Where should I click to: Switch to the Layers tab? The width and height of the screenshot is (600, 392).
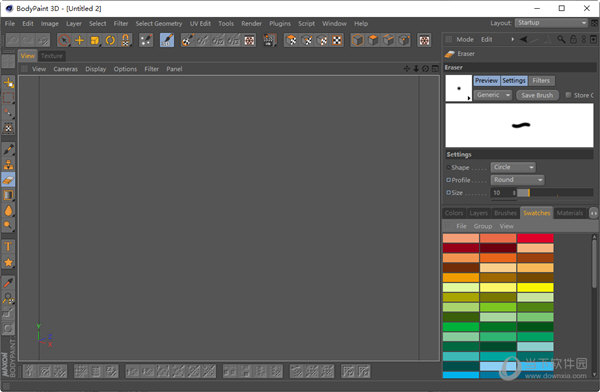[478, 213]
